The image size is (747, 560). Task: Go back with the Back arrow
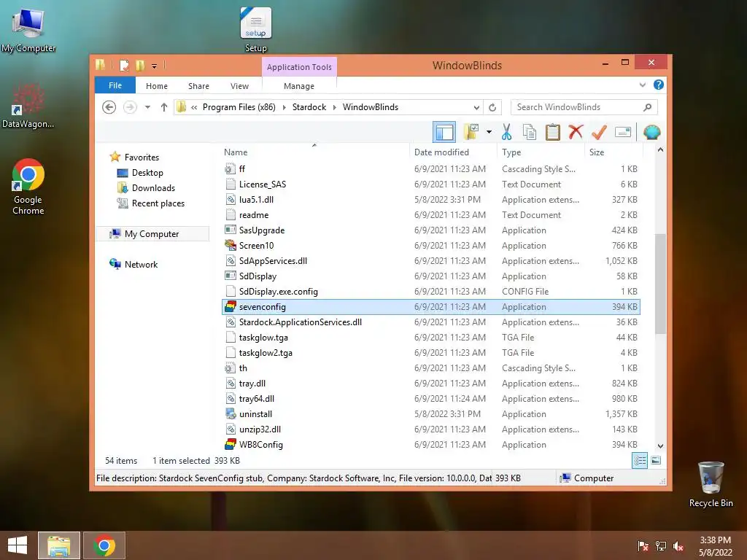(x=109, y=107)
